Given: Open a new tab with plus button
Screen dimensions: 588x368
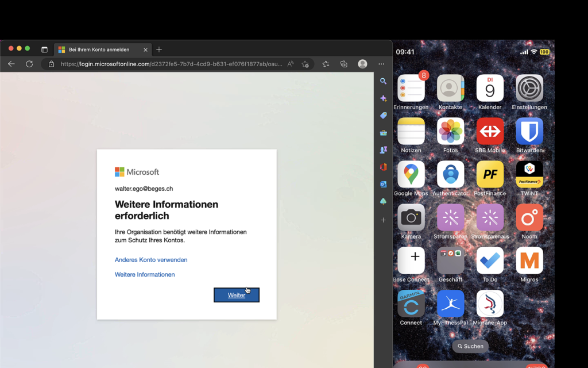Looking at the screenshot, I should [x=159, y=49].
